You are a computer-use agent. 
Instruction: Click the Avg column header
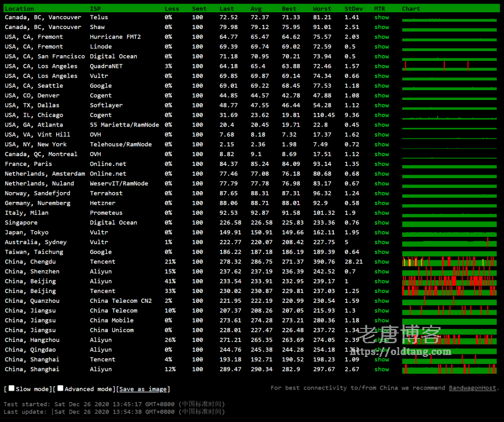click(256, 8)
